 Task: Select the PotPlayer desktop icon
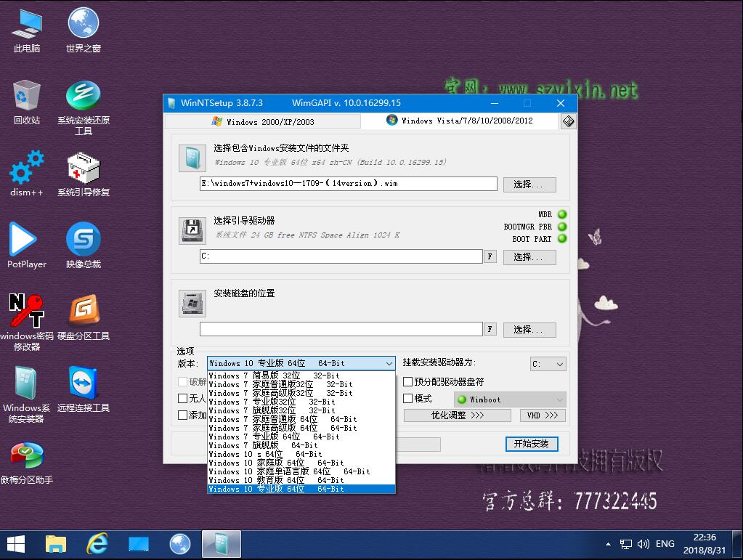click(x=27, y=245)
